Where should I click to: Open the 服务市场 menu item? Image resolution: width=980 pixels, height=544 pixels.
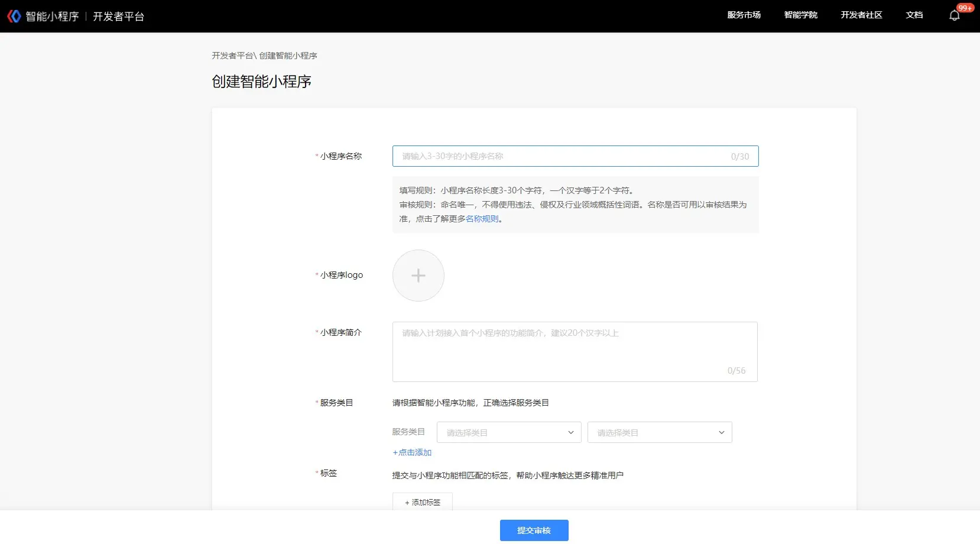coord(744,15)
